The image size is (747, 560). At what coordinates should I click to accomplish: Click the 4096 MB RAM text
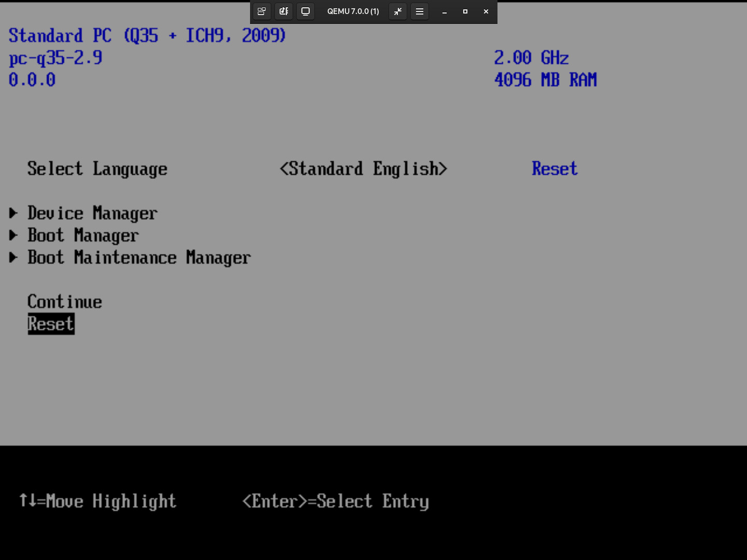(x=546, y=80)
